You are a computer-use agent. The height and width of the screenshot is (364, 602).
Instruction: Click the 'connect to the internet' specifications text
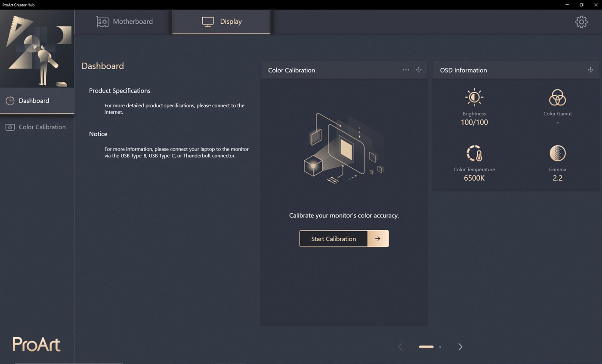pyautogui.click(x=174, y=109)
